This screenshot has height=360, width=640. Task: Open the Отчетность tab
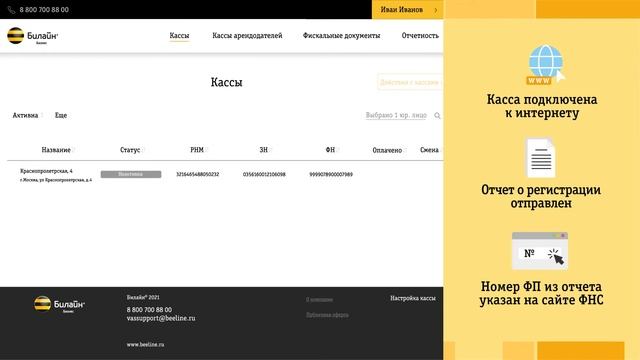click(420, 36)
